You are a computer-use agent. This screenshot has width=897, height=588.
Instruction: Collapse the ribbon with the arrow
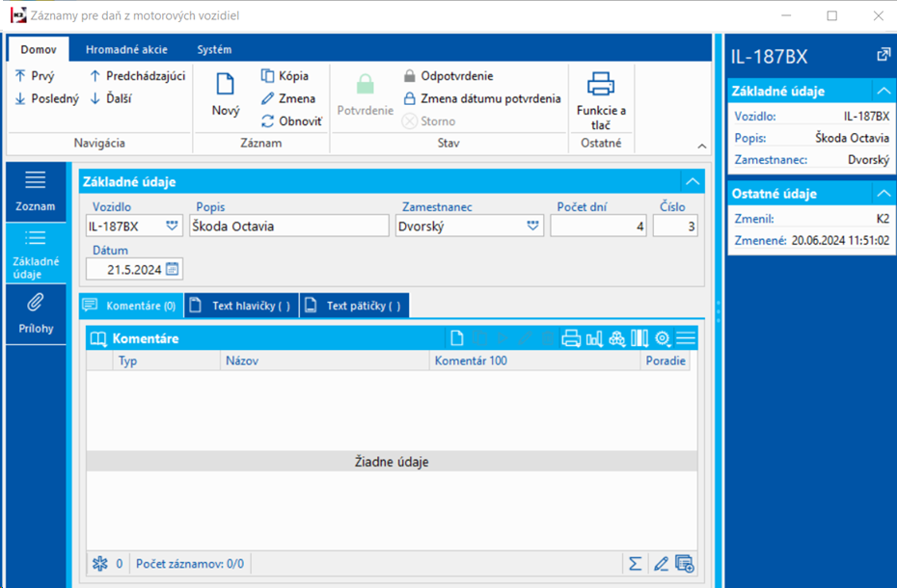point(702,147)
